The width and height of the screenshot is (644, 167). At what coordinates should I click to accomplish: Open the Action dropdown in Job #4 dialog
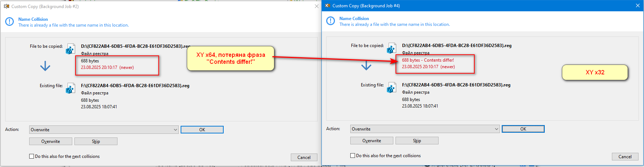425,129
